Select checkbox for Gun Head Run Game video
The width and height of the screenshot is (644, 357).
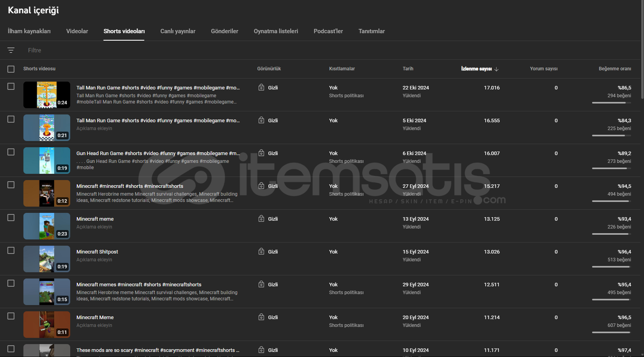click(11, 152)
